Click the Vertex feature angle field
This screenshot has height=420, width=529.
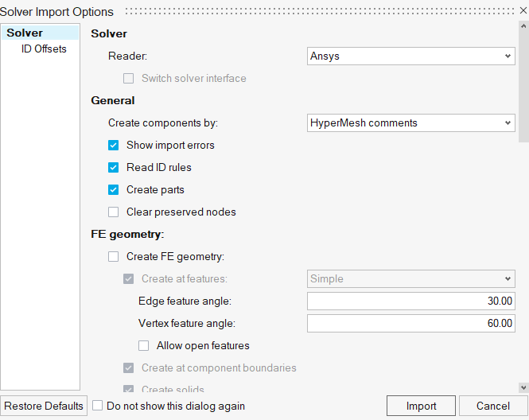410,324
